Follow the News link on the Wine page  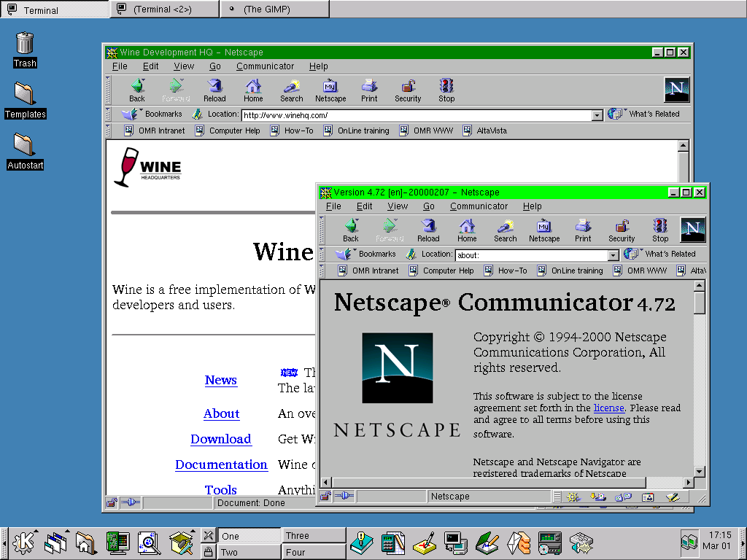coord(220,380)
